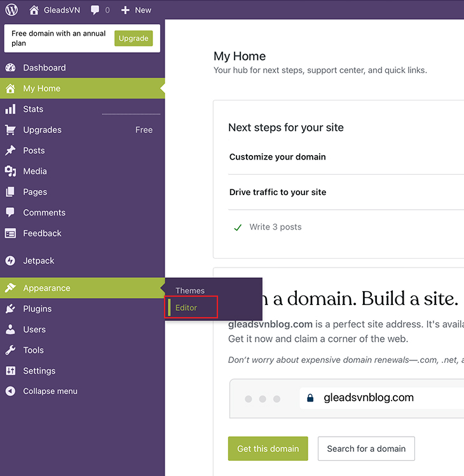Select the Appearance menu label
The image size is (464, 476).
point(46,288)
